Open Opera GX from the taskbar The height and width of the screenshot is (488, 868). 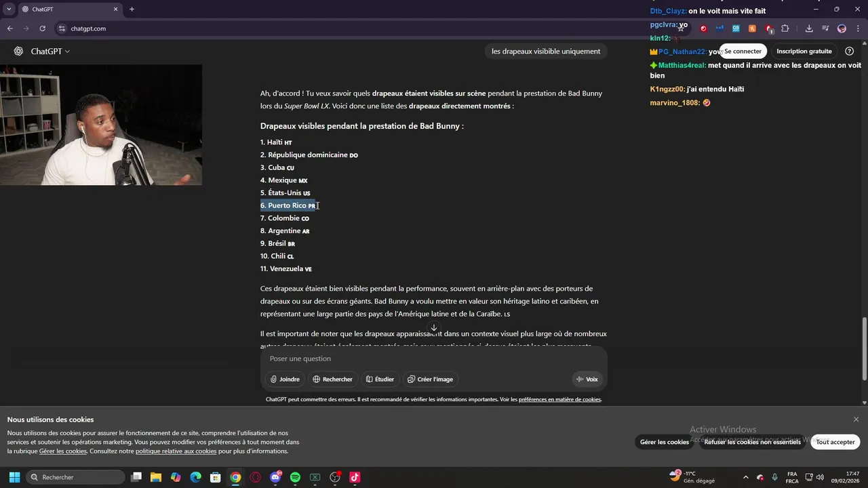[x=255, y=477]
